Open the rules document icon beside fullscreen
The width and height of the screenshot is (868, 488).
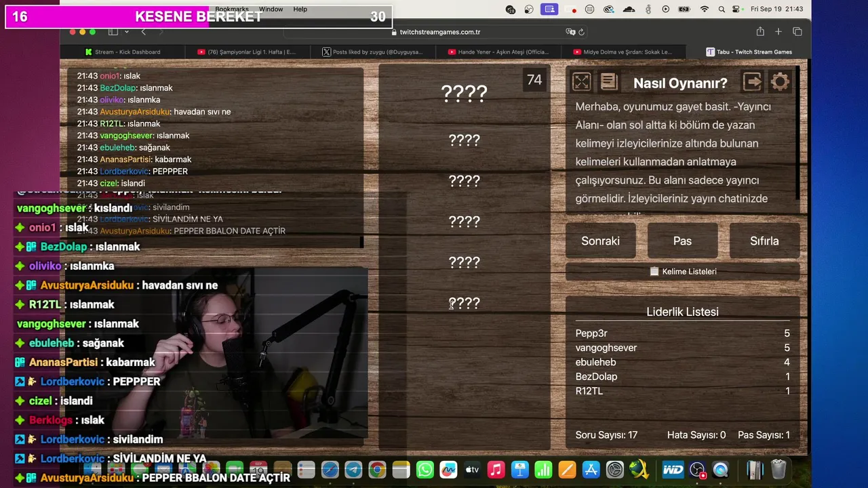609,82
